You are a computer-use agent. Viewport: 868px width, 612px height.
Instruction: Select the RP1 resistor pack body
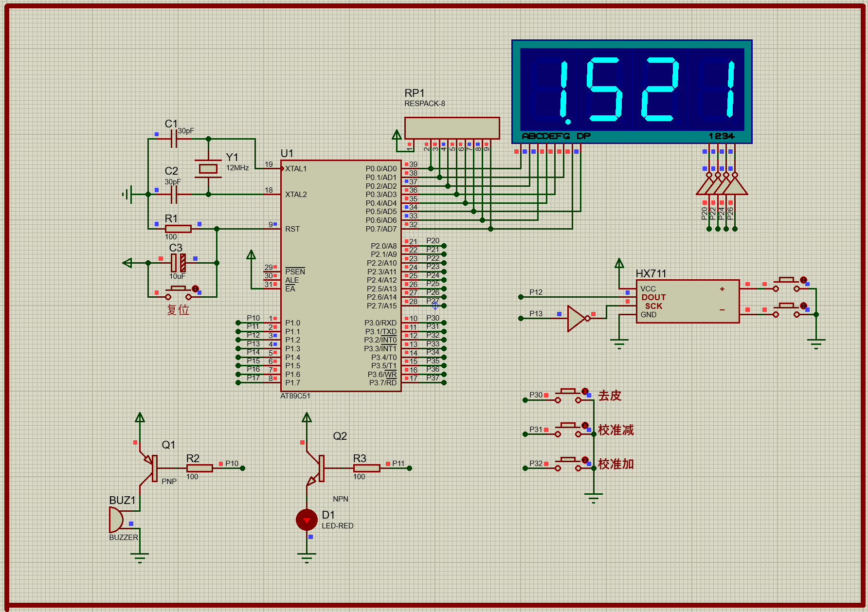click(452, 127)
